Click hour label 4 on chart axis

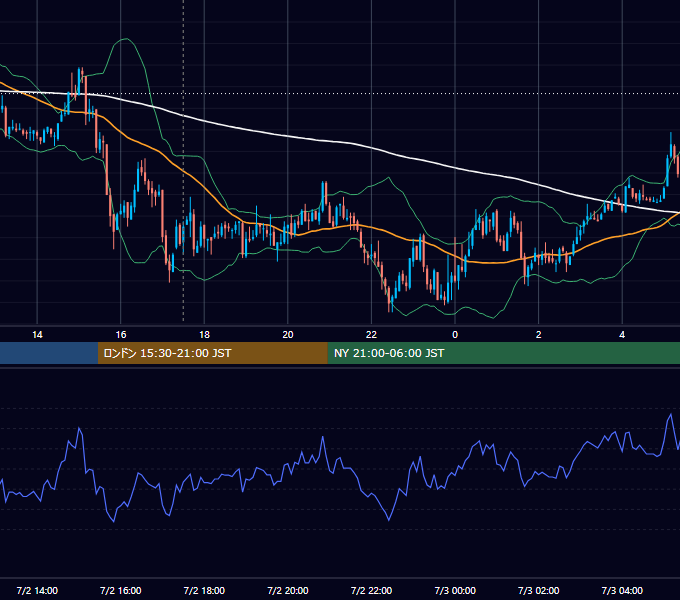pyautogui.click(x=622, y=335)
